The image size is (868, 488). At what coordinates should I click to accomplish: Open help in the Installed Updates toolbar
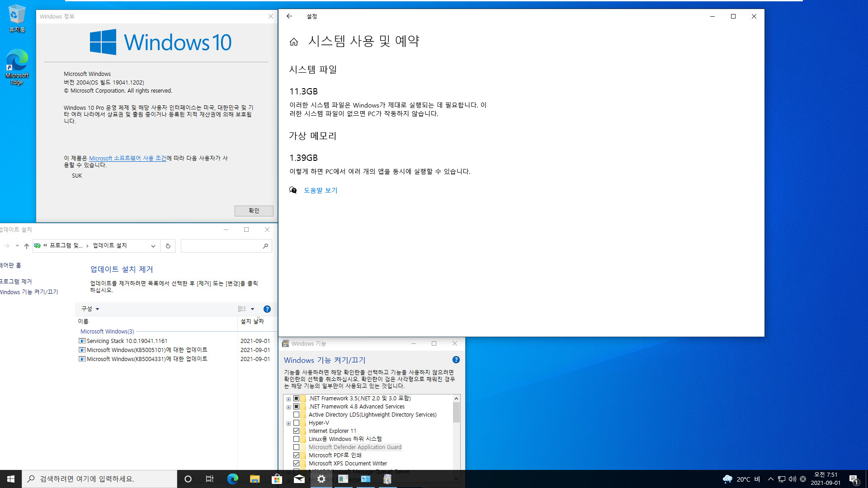point(267,309)
